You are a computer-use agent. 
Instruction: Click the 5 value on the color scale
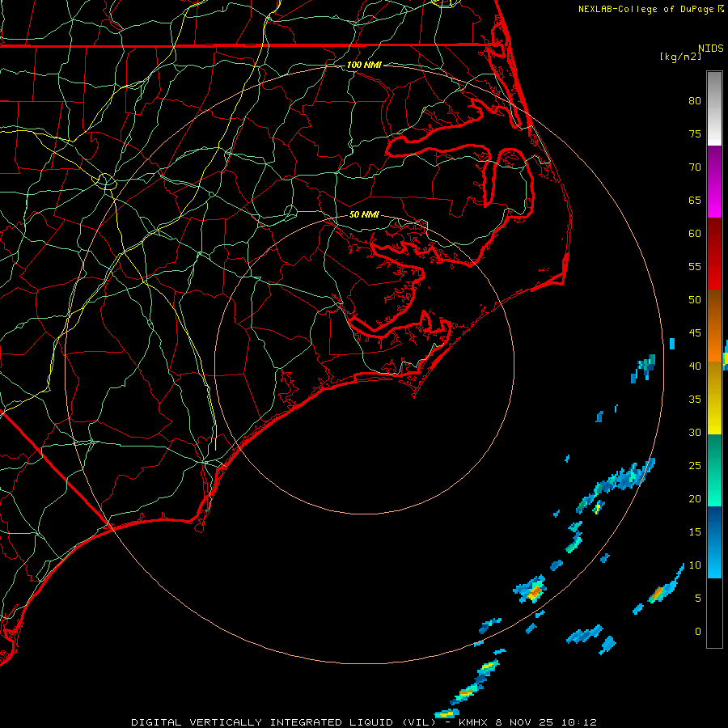(698, 599)
